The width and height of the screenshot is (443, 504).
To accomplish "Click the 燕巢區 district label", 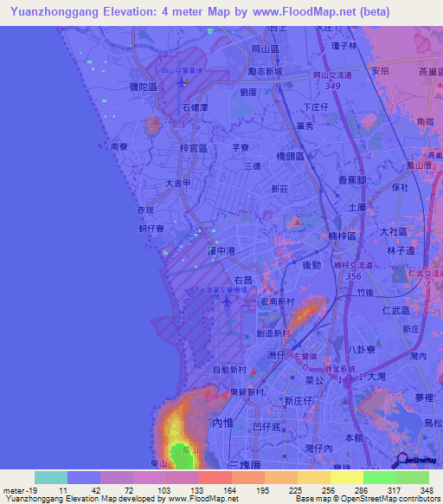I will point(431,72).
